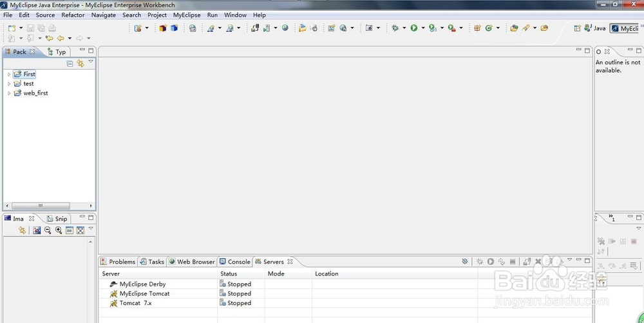Click the Run with red toolbox external tools icon
The image size is (644, 323).
pos(452,28)
